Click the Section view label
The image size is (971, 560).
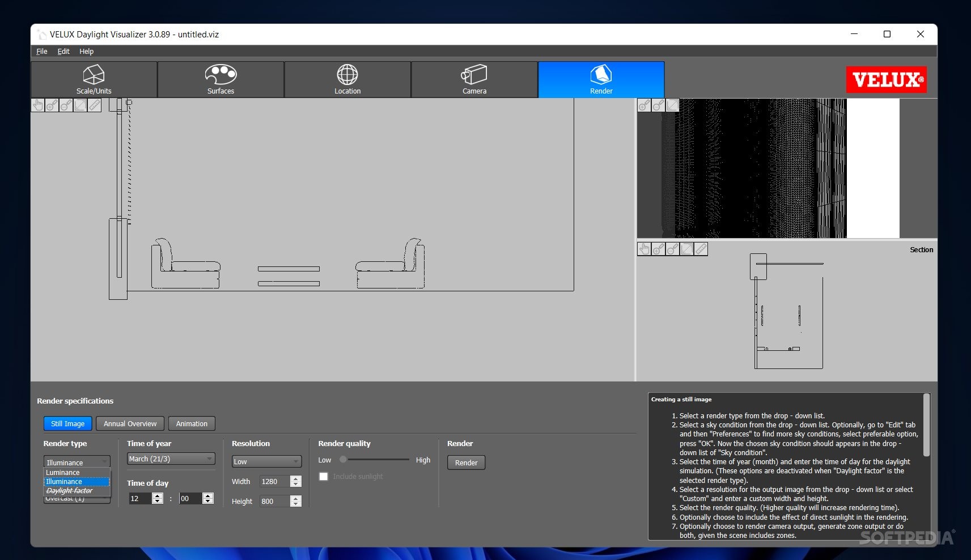[x=921, y=249]
